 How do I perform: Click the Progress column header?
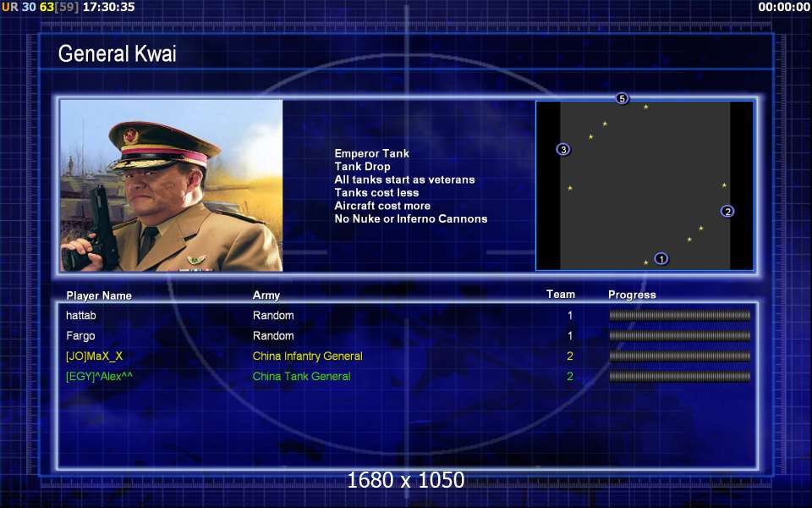[x=632, y=295]
